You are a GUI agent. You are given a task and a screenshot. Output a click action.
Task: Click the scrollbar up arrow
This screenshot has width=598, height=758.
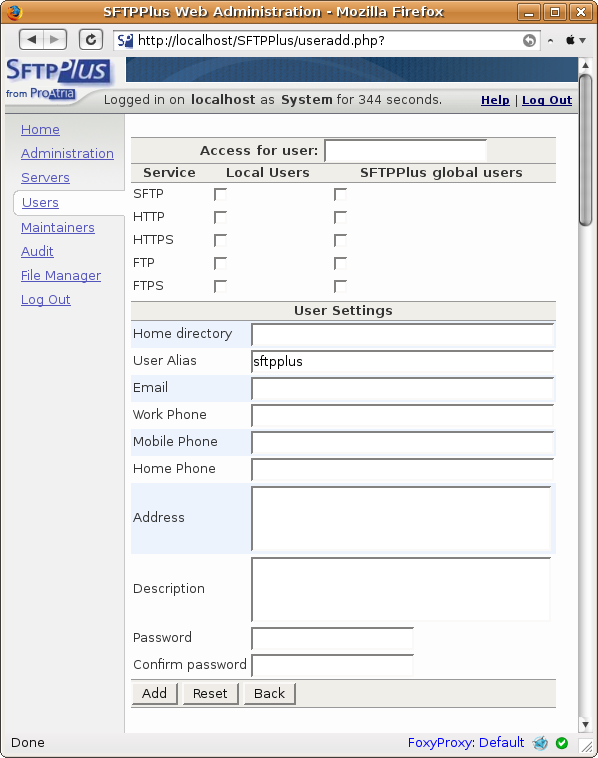pos(585,65)
